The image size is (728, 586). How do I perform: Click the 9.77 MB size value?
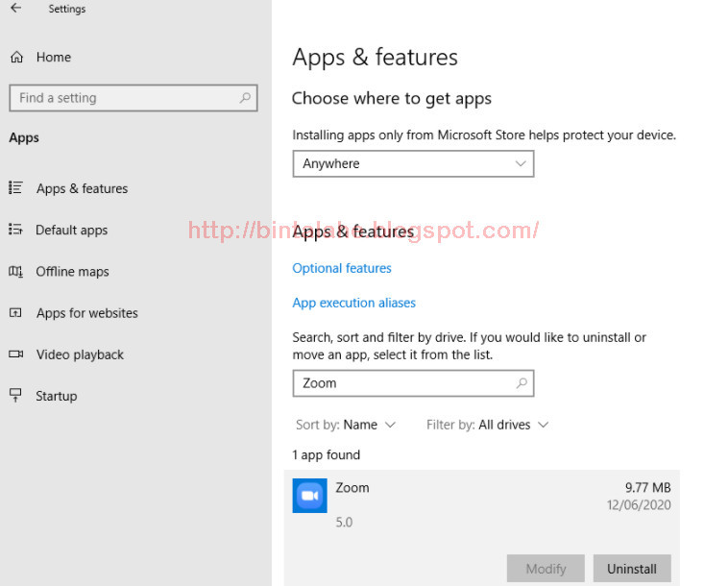click(647, 488)
